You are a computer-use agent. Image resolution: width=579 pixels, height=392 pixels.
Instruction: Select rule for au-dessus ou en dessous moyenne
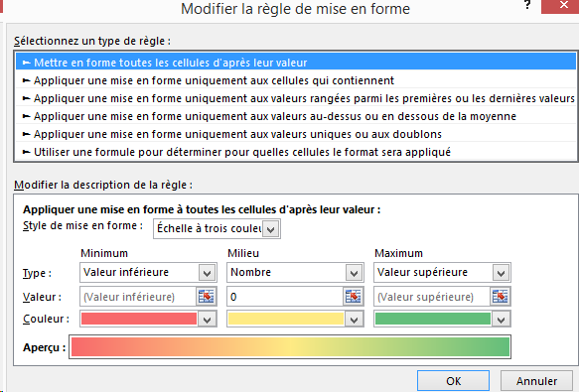click(x=296, y=116)
